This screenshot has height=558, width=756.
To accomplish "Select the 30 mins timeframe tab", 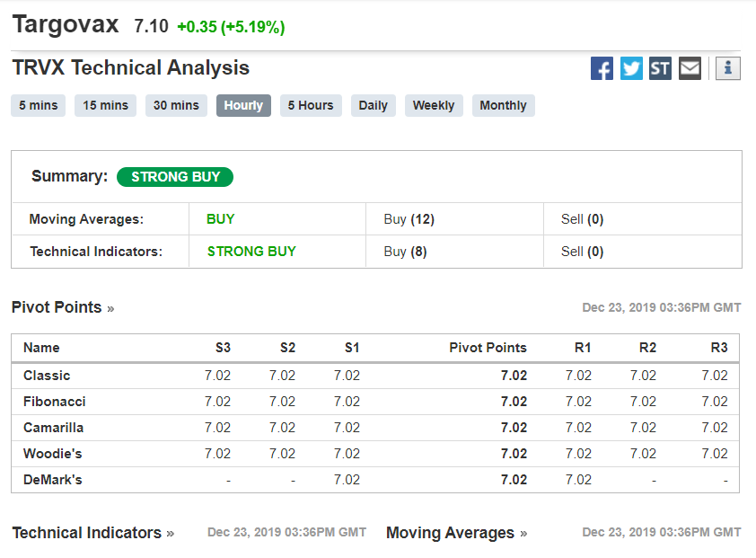I will [177, 105].
